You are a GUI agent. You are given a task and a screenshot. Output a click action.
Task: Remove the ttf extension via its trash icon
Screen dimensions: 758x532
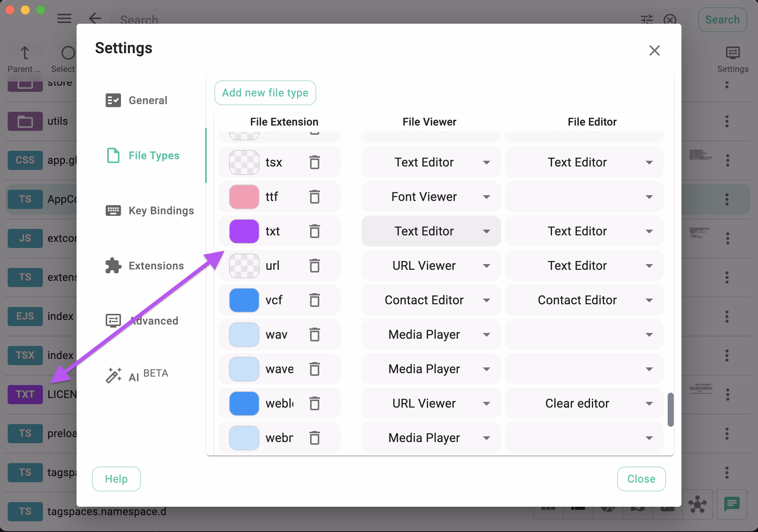[315, 197]
